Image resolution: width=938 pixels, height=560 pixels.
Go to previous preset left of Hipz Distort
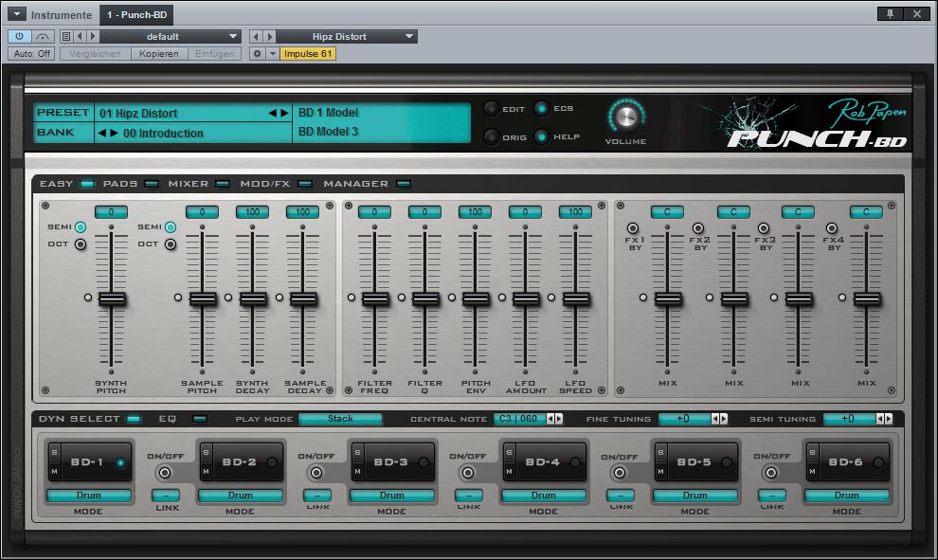256,37
